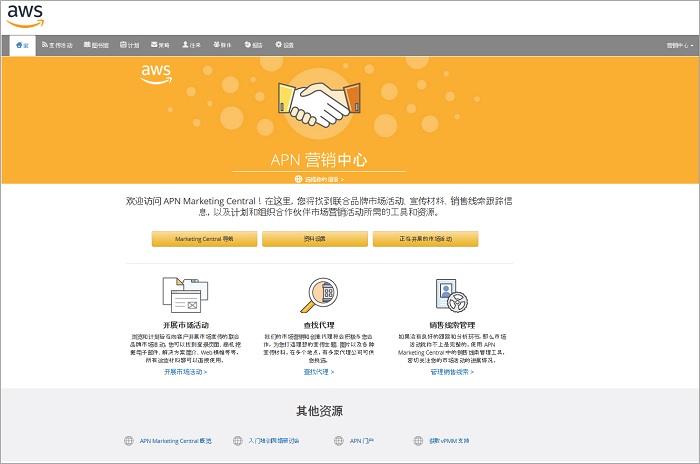Follow the blue 开展市场活动 > link
This screenshot has width=700, height=464.
(x=186, y=372)
